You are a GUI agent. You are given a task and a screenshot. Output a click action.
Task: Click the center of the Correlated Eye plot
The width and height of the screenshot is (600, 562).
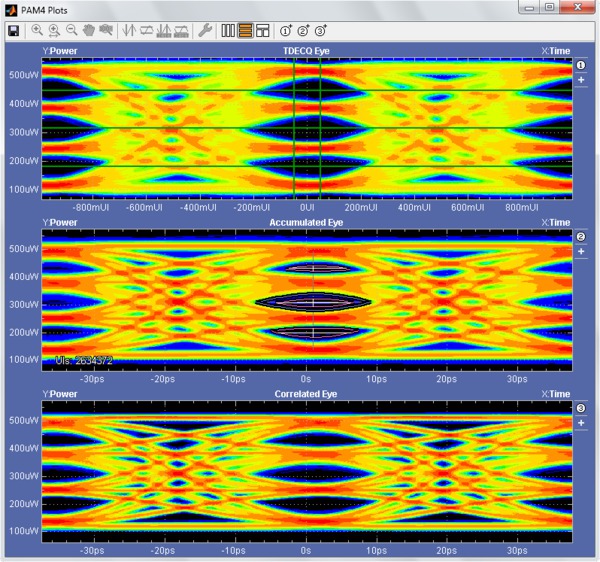pos(307,472)
